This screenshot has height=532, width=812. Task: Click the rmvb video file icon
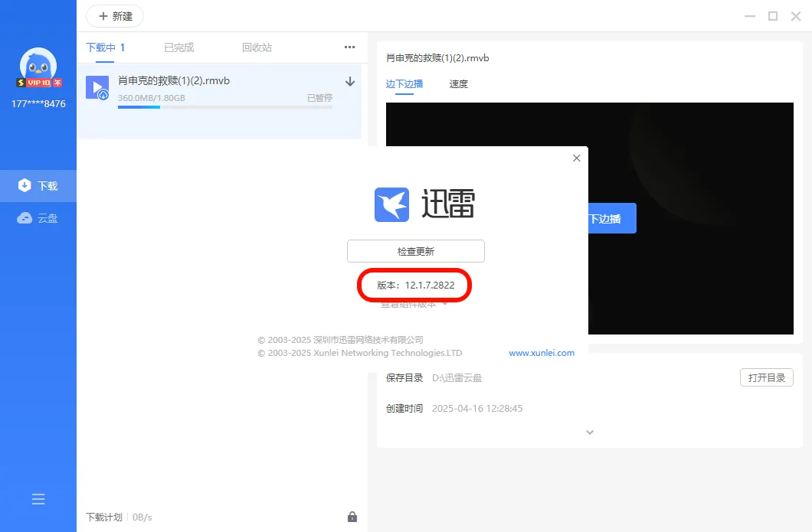pos(97,87)
